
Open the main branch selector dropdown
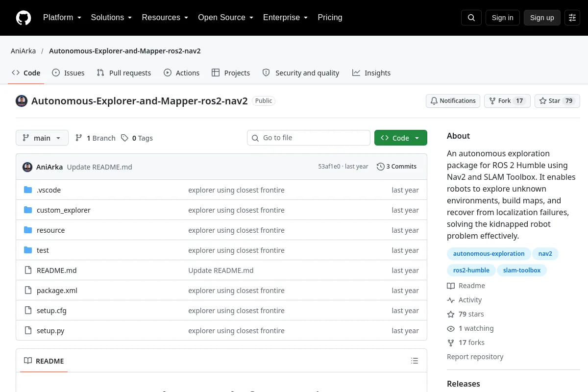(x=42, y=138)
